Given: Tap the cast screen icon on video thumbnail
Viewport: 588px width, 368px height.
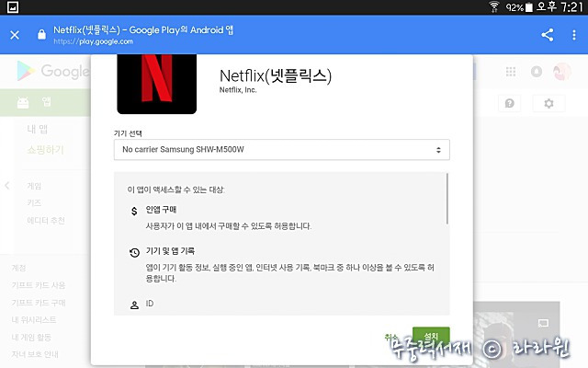Looking at the screenshot, I should pyautogui.click(x=543, y=323).
